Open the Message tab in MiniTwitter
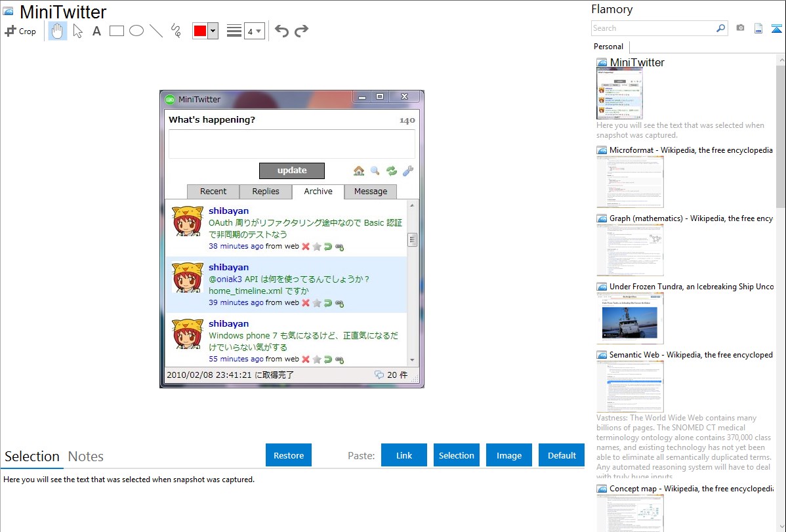The width and height of the screenshot is (786, 532). point(371,192)
